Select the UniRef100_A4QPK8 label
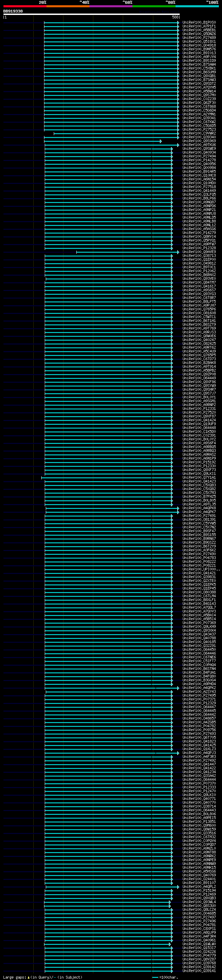The width and height of the screenshot is (222, 980). pyautogui.click(x=199, y=508)
